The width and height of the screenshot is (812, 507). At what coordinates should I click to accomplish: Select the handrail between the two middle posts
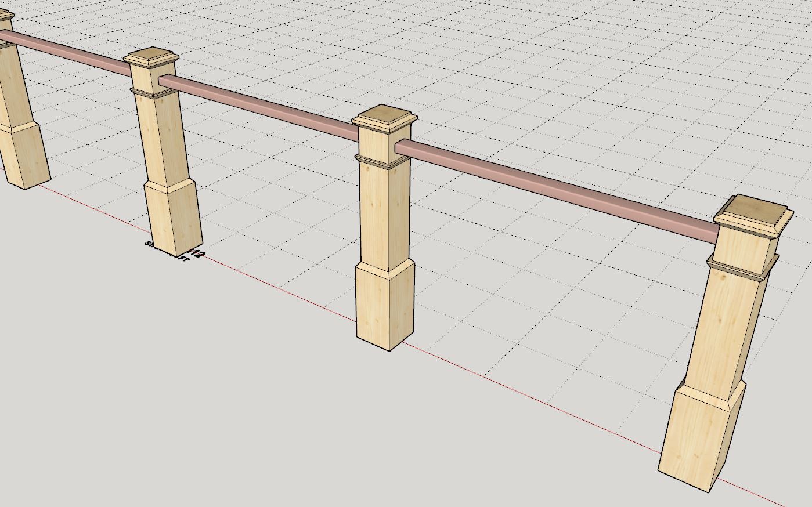point(259,106)
